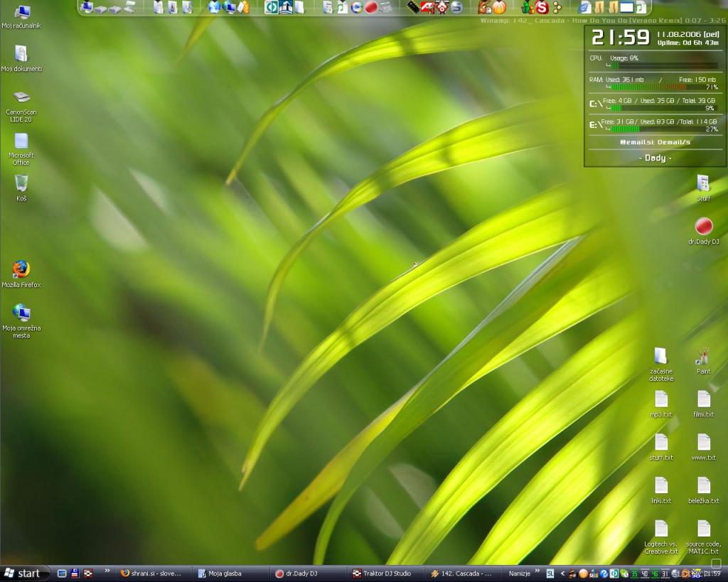Select the Mozilla Firefox desktop shortcut
This screenshot has height=582, width=728.
(x=21, y=274)
